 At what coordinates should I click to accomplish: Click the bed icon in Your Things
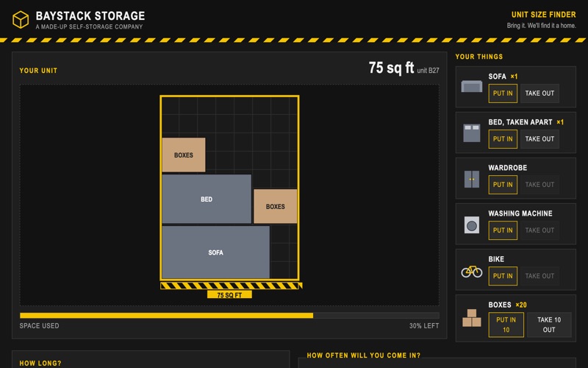(471, 133)
